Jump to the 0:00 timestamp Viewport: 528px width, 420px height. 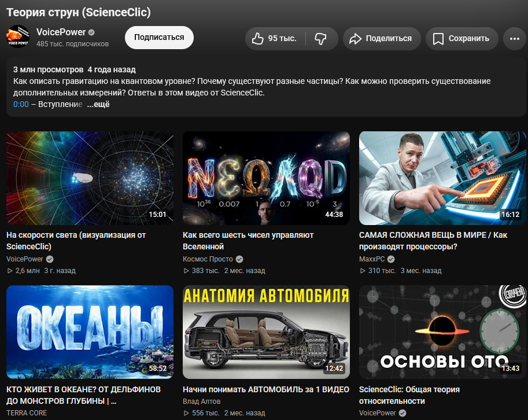[x=21, y=104]
